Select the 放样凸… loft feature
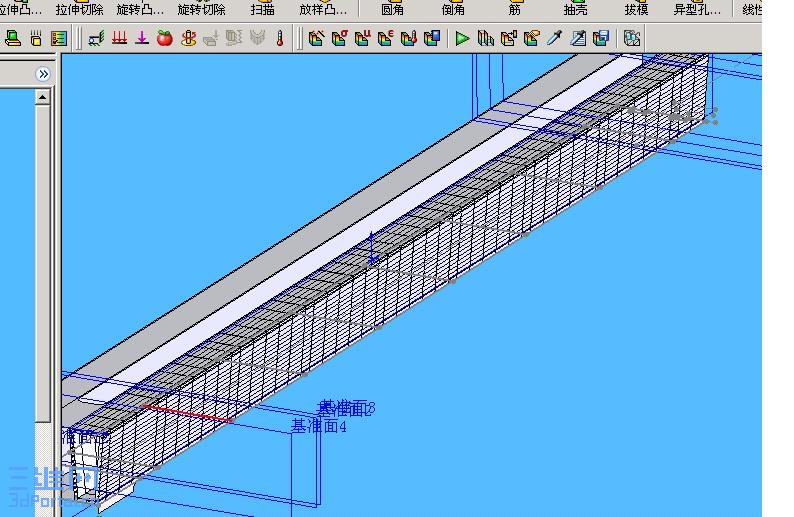The image size is (794, 517). (x=323, y=10)
